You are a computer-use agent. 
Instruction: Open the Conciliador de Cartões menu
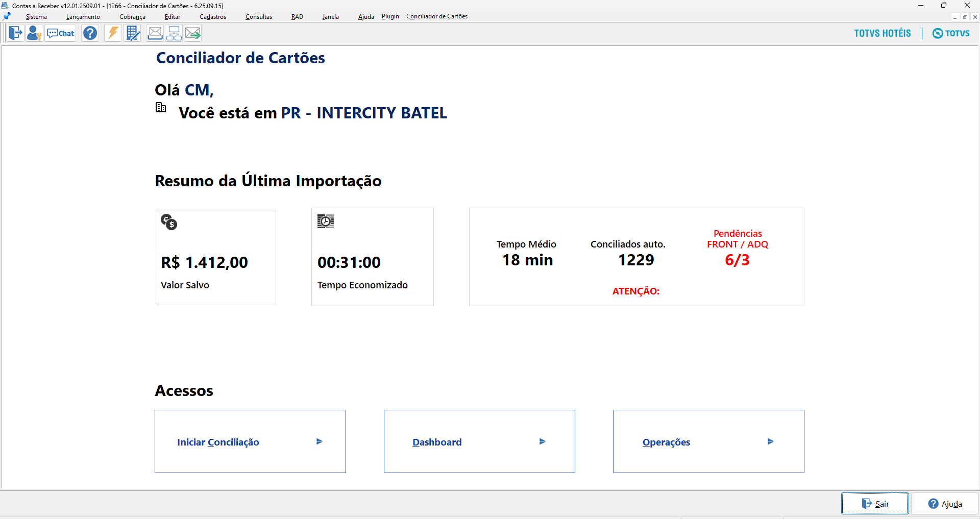(x=437, y=16)
